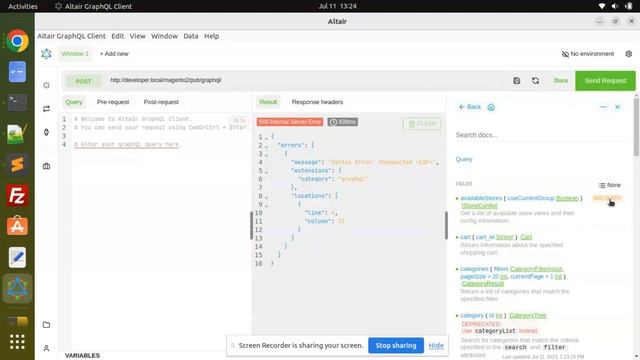Open Google Chrome from the dock
640x360 pixels.
pos(17,41)
